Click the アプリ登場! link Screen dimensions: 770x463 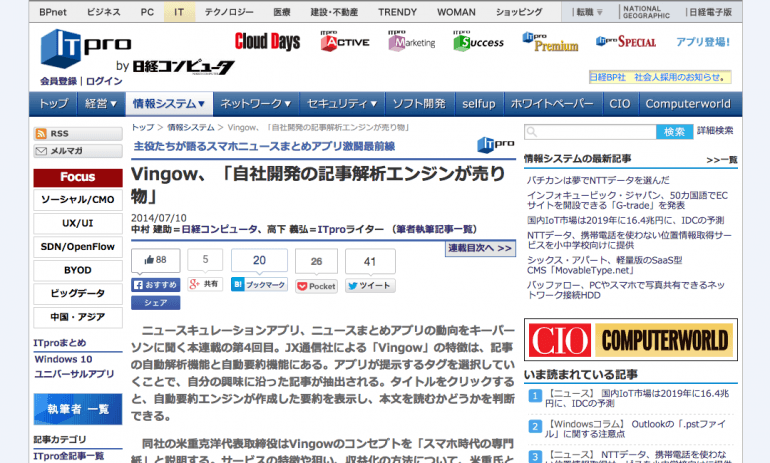coord(703,42)
